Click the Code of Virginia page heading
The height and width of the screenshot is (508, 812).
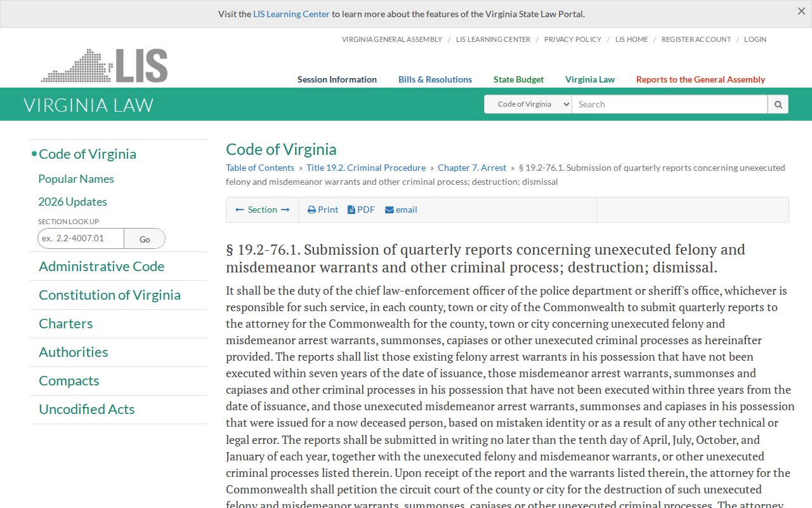pos(281,149)
